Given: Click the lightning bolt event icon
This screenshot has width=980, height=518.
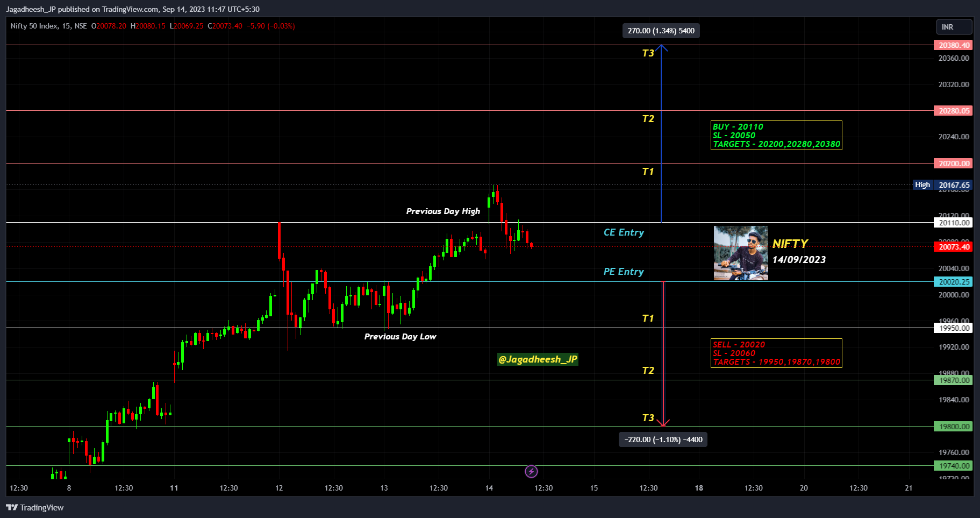Looking at the screenshot, I should tap(531, 472).
